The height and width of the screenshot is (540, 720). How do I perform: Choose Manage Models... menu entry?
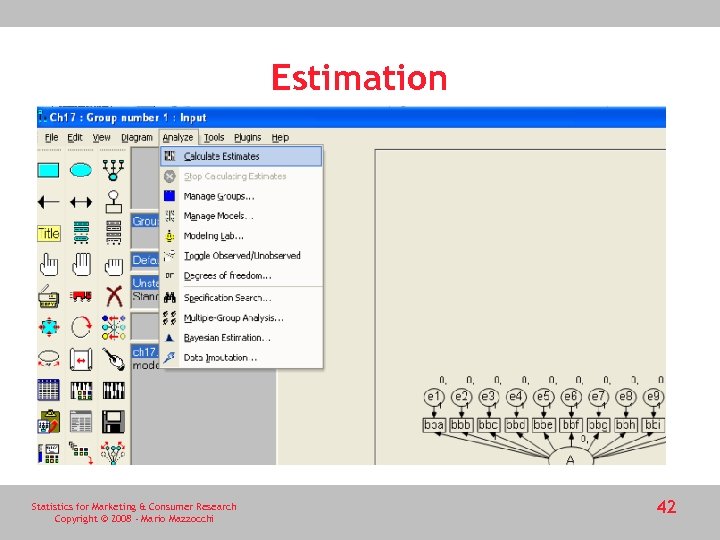[x=241, y=216]
